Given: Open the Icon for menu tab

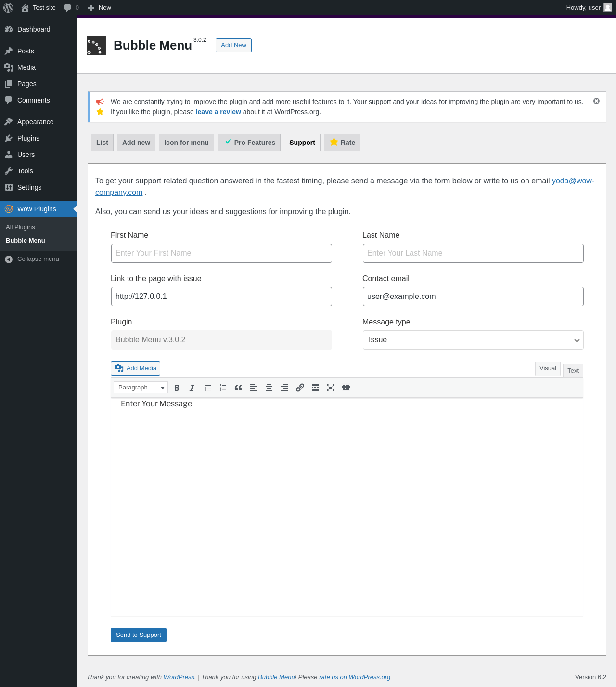Looking at the screenshot, I should [186, 143].
